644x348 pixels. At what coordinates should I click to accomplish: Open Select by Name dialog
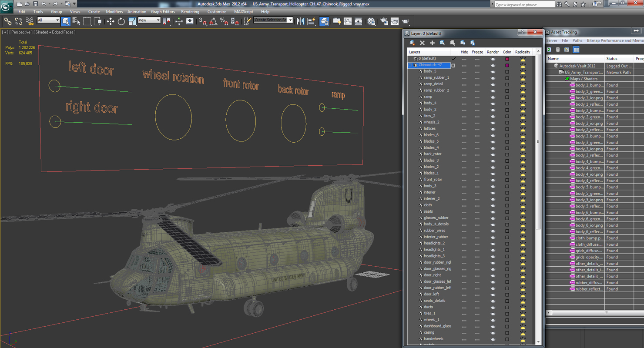coord(76,21)
